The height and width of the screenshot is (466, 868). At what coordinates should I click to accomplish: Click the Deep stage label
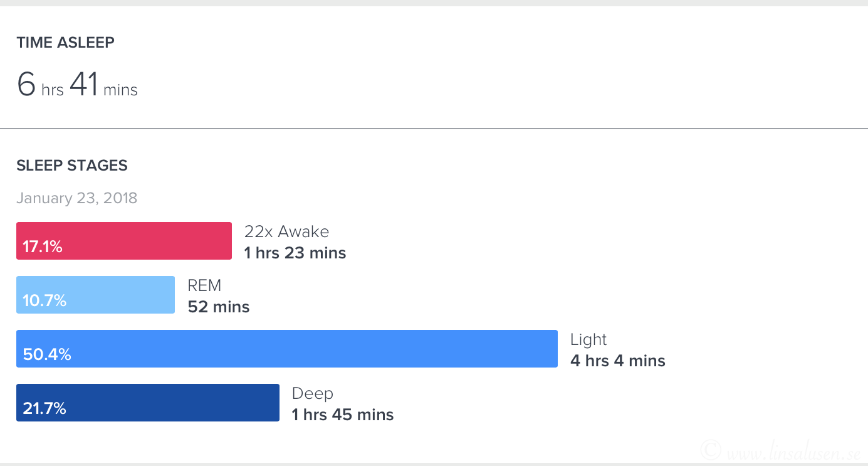pyautogui.click(x=313, y=394)
